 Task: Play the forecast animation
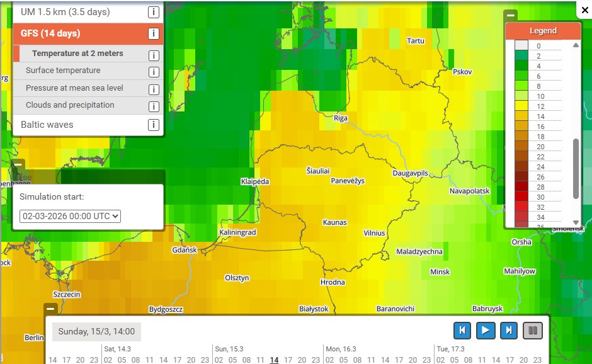486,331
